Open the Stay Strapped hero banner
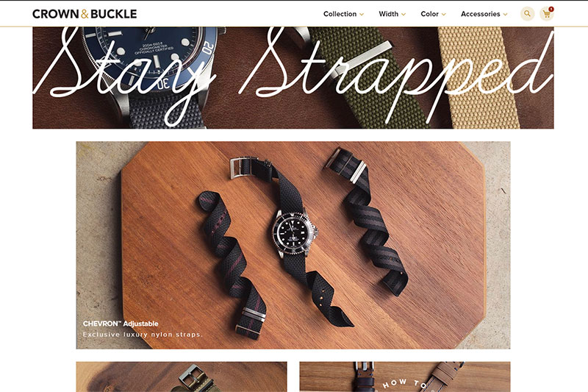 click(x=293, y=78)
